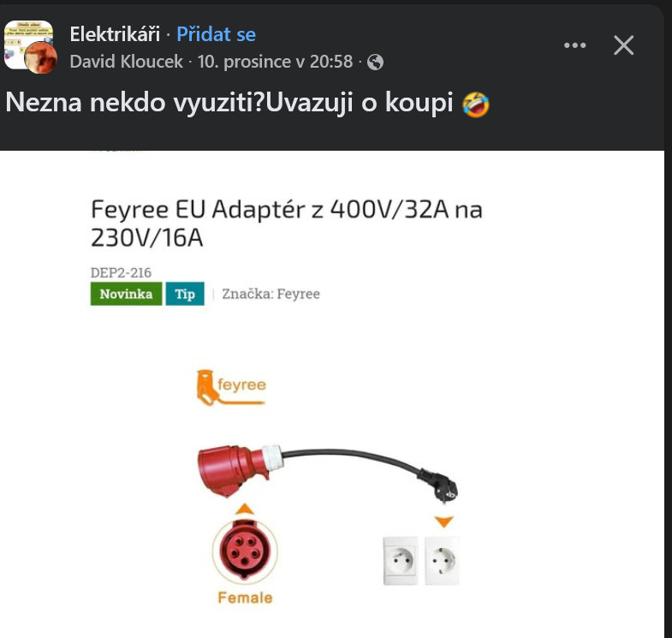
Task: Close the post with the X icon
Action: click(x=623, y=45)
